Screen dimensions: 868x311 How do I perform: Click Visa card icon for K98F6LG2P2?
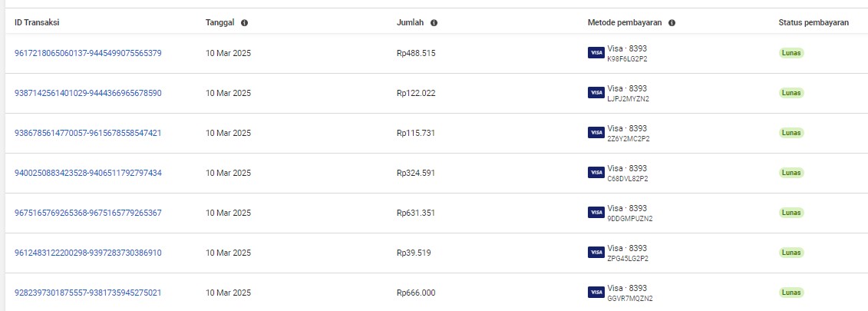point(596,53)
